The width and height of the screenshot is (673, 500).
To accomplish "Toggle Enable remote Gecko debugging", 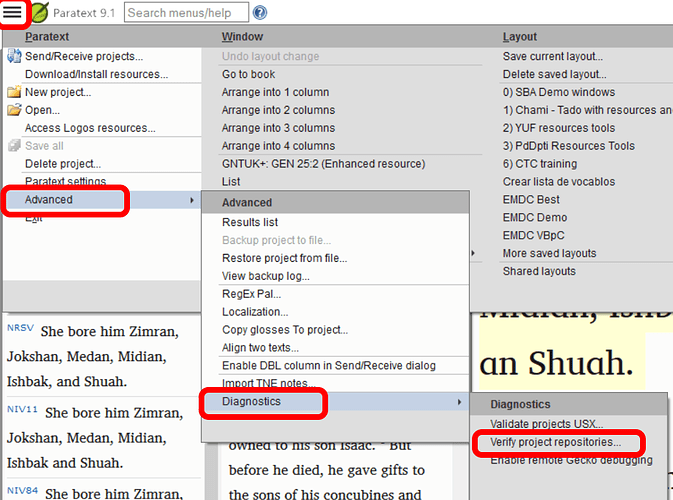I will pos(571,461).
